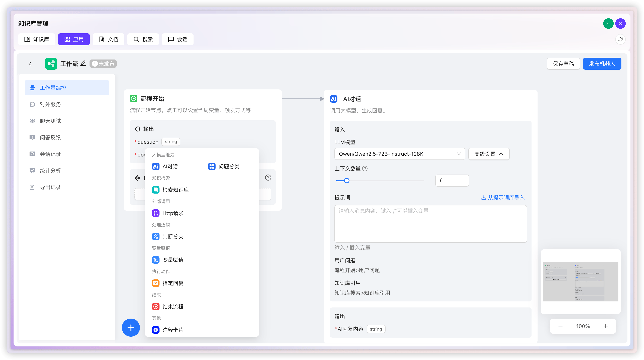Zoom in with the plus button
This screenshot has width=644, height=360.
click(605, 326)
